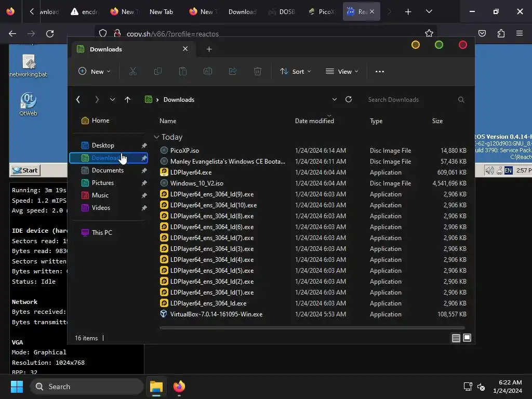Select the LDPlayer64.exe file
The width and height of the screenshot is (532, 399).
191,172
